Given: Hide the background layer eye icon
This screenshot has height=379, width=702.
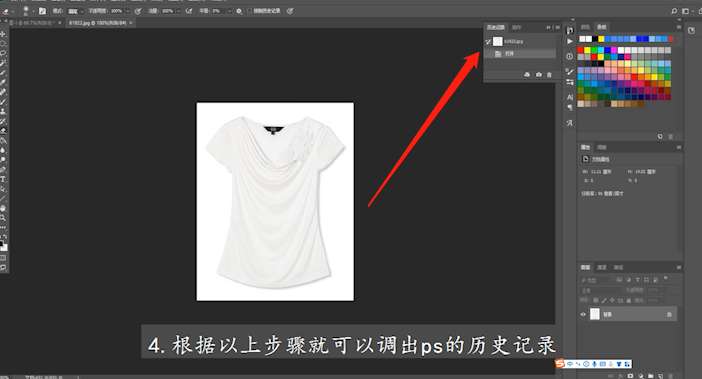Looking at the screenshot, I should pyautogui.click(x=583, y=315).
